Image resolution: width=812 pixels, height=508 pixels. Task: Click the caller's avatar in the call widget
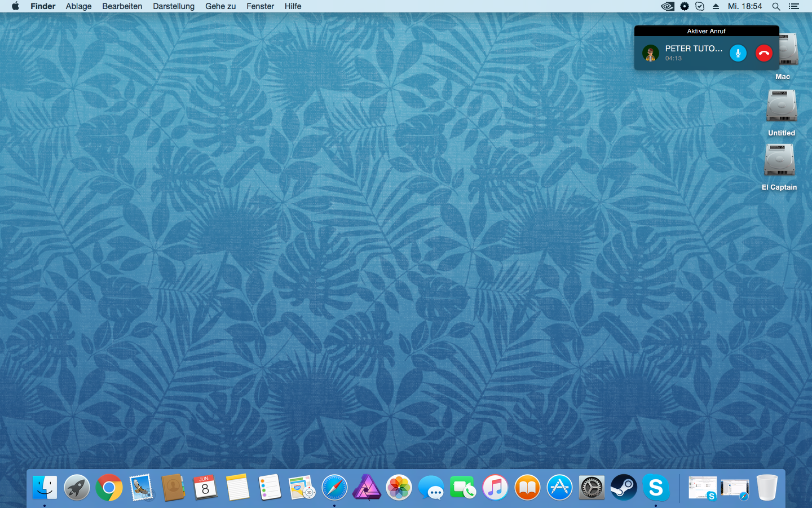point(651,53)
